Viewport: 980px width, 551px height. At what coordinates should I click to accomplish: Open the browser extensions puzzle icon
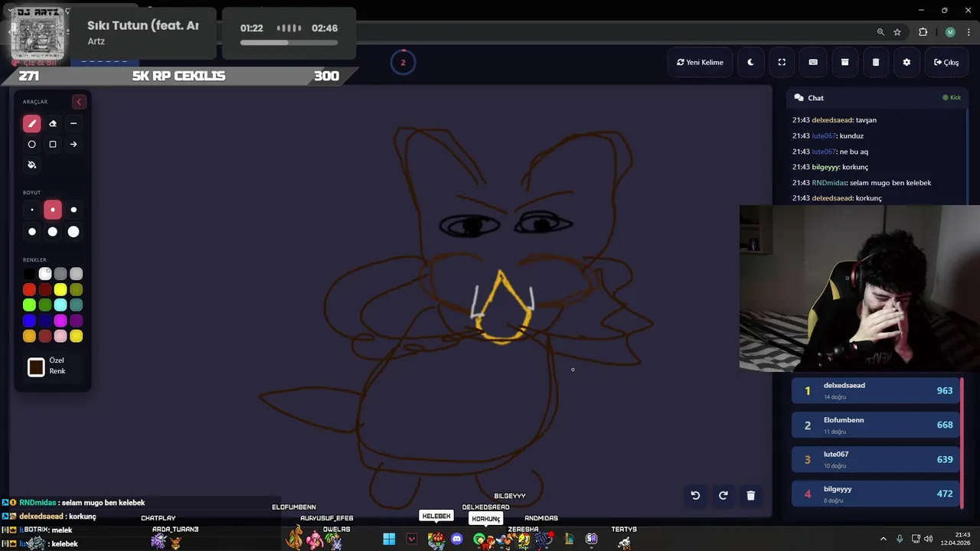(x=923, y=32)
